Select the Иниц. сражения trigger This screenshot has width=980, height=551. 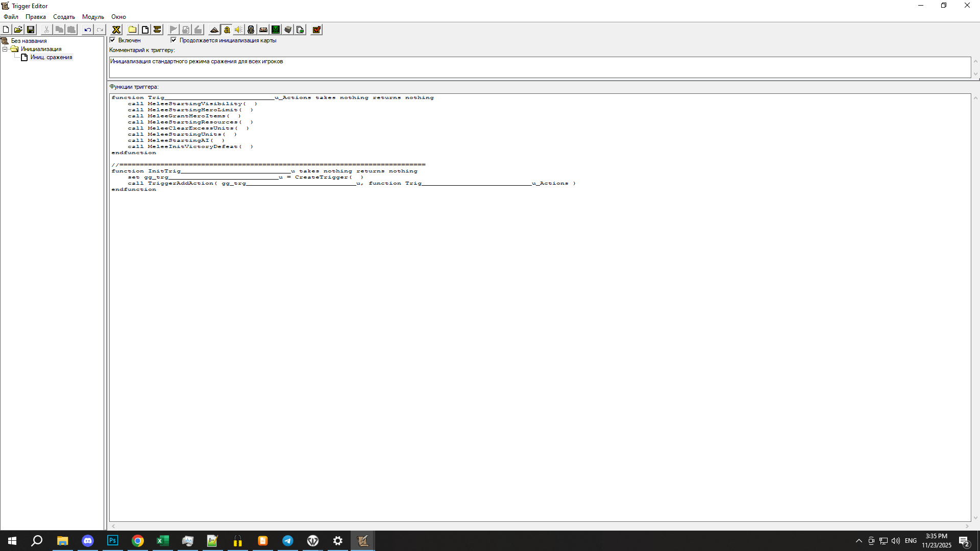(51, 57)
